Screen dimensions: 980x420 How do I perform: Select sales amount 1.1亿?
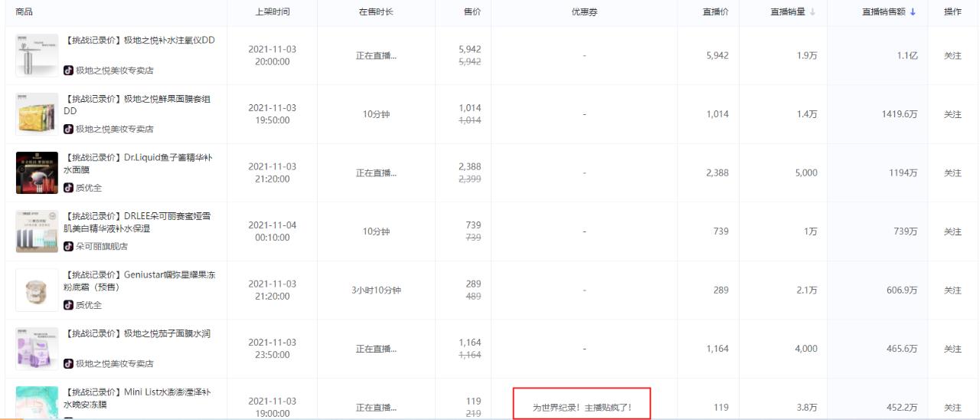tap(907, 56)
